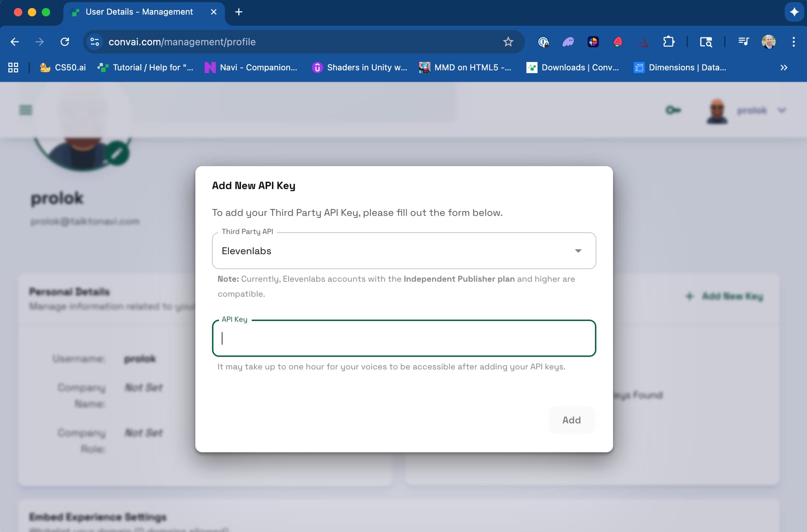
Task: Click the Chrome profile avatar
Action: (768, 42)
